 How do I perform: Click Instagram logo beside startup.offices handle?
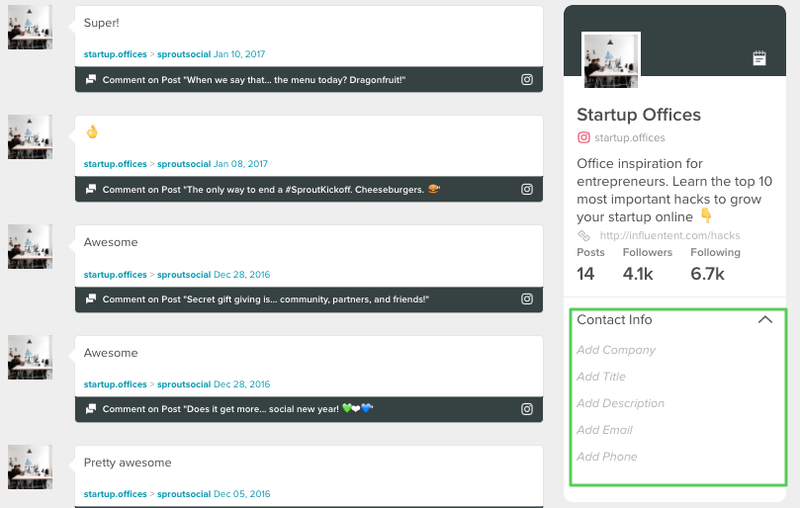(584, 138)
